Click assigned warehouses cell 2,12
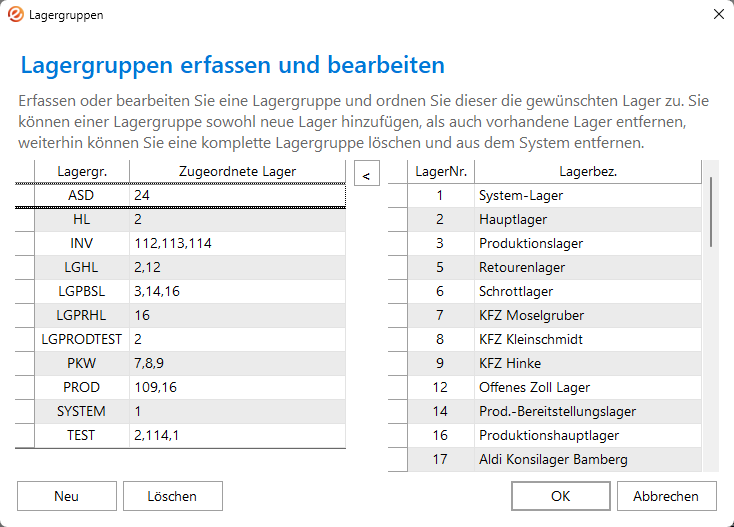Screen dimensions: 734x527 pyautogui.click(x=237, y=267)
